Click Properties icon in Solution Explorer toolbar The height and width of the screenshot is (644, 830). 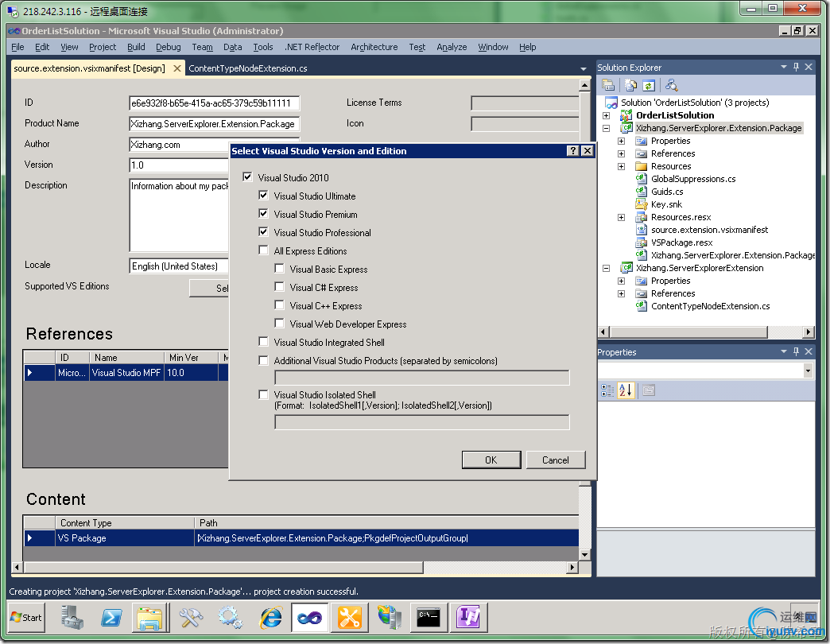click(608, 84)
